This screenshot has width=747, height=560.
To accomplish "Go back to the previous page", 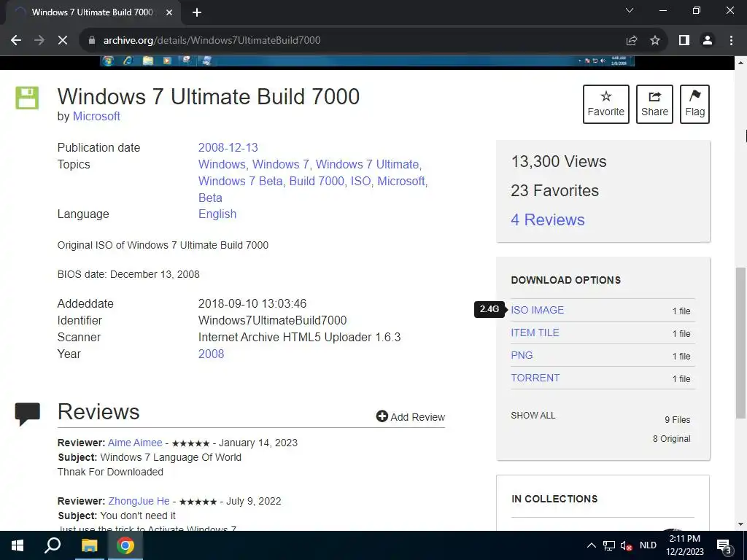I will 16,41.
